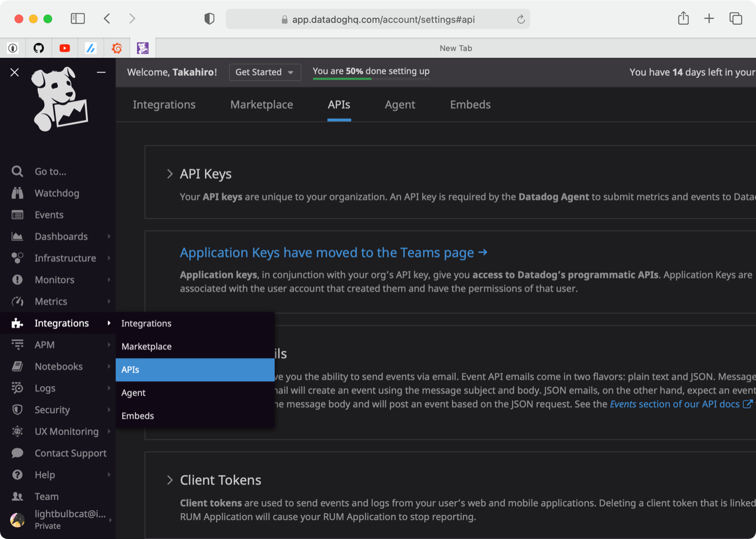Click the Infrastructure hexagons icon
Image resolution: width=756 pixels, height=539 pixels.
click(17, 258)
